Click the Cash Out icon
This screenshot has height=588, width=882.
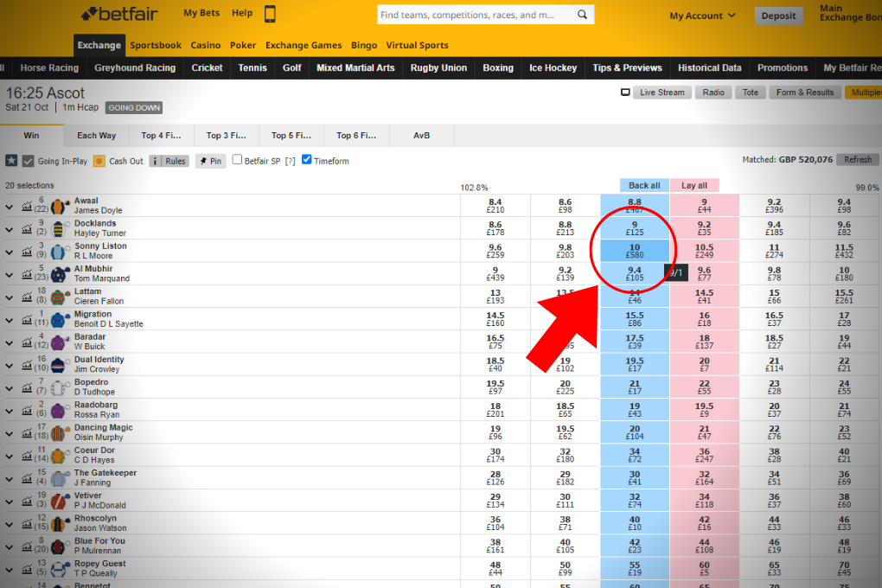98,160
